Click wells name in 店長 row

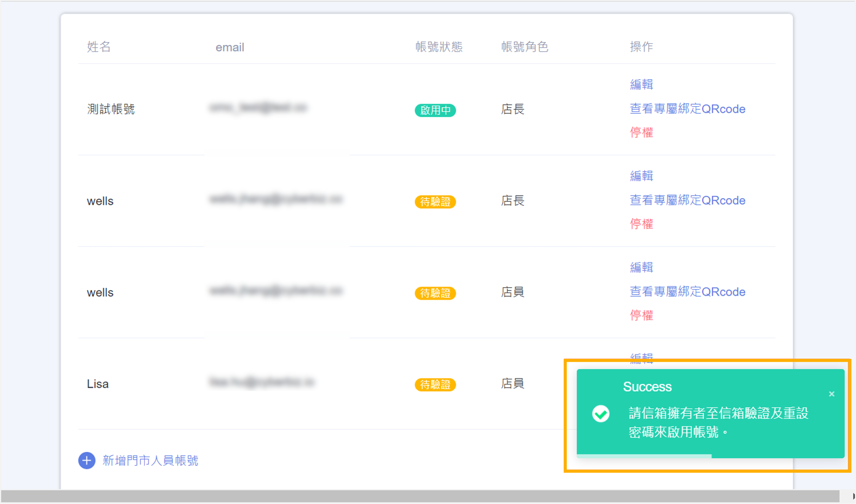tap(100, 201)
